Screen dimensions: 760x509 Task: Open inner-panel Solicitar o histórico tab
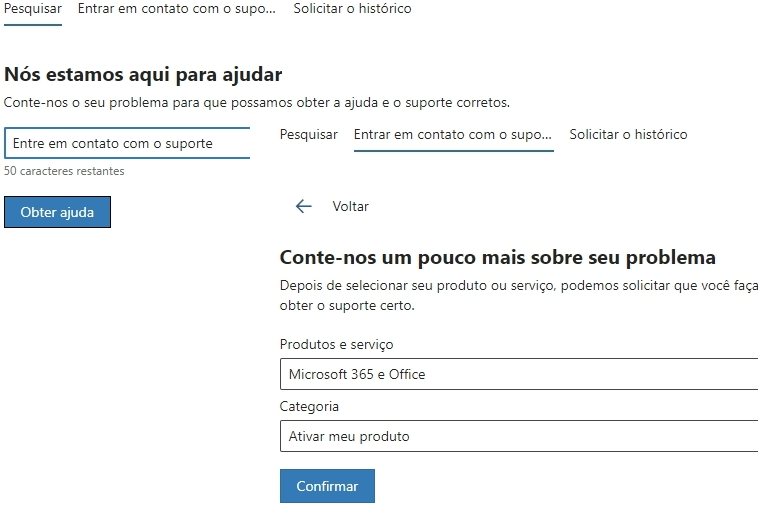click(628, 134)
